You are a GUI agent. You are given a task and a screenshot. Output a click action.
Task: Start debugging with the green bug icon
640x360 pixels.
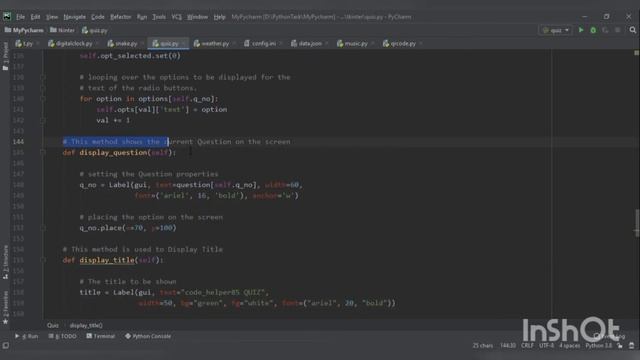point(593,30)
